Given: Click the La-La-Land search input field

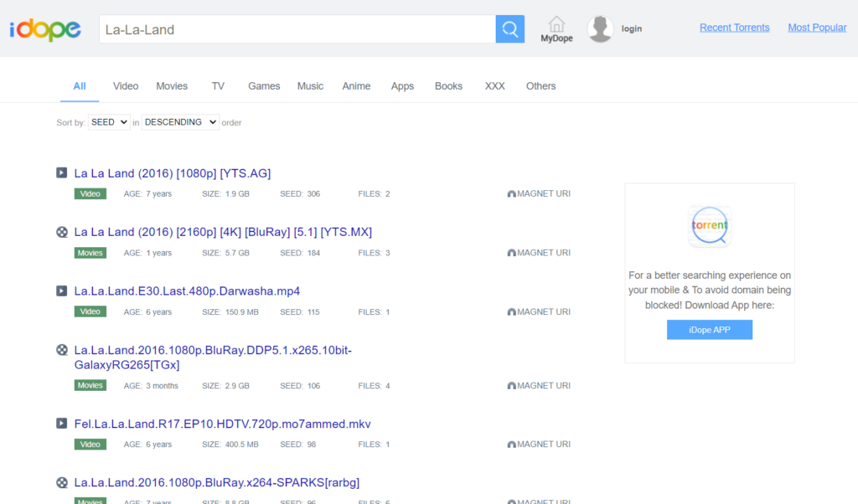Looking at the screenshot, I should point(297,29).
